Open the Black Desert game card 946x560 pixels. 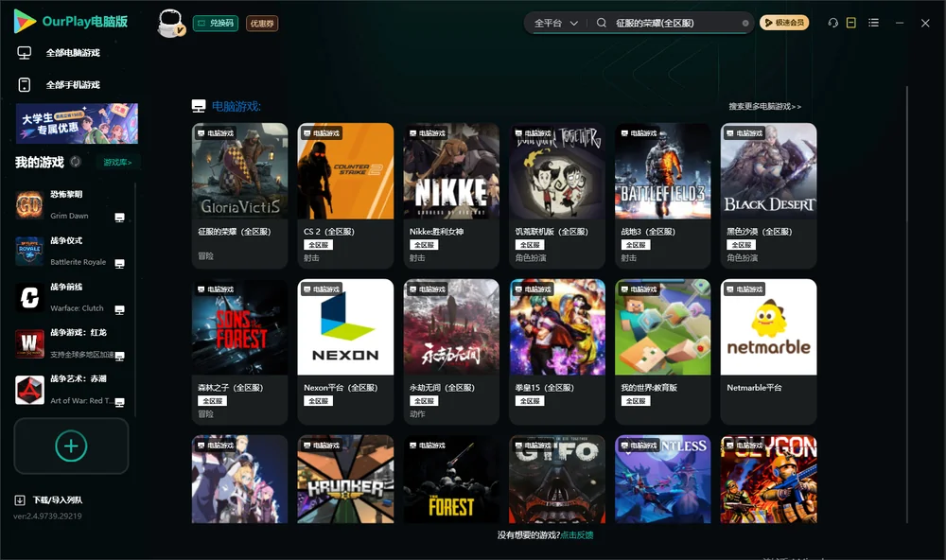pyautogui.click(x=768, y=196)
